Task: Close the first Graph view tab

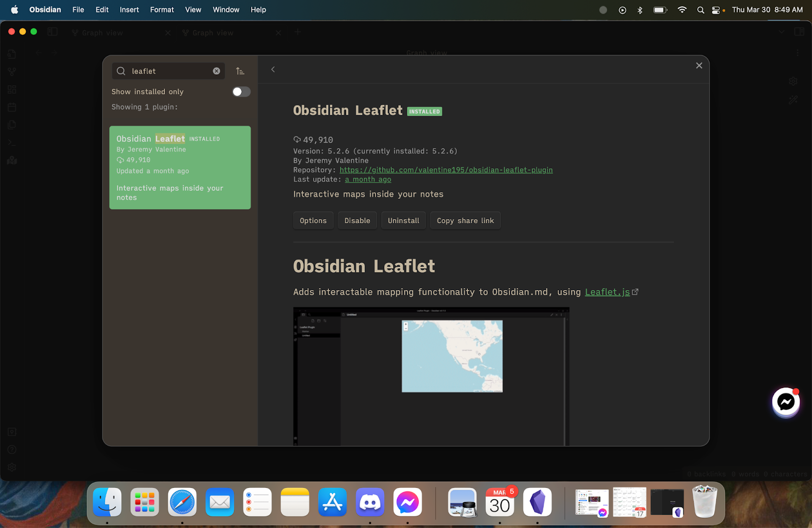Action: [x=168, y=33]
